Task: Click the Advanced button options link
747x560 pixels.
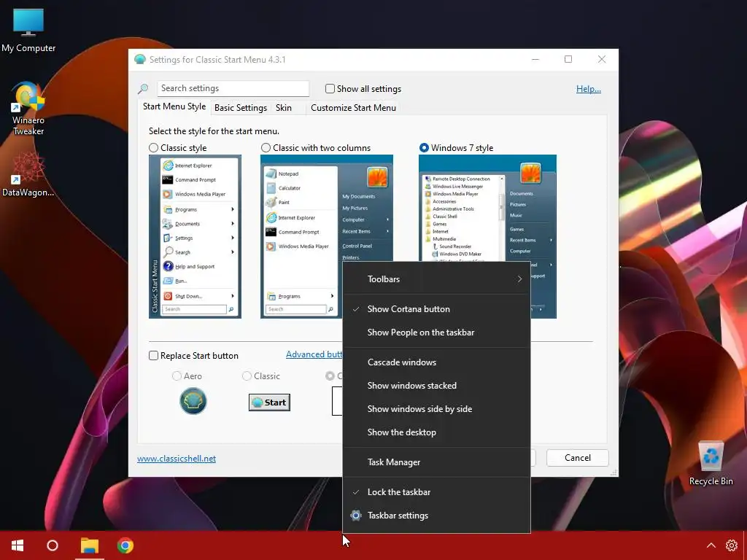Action: click(x=314, y=354)
